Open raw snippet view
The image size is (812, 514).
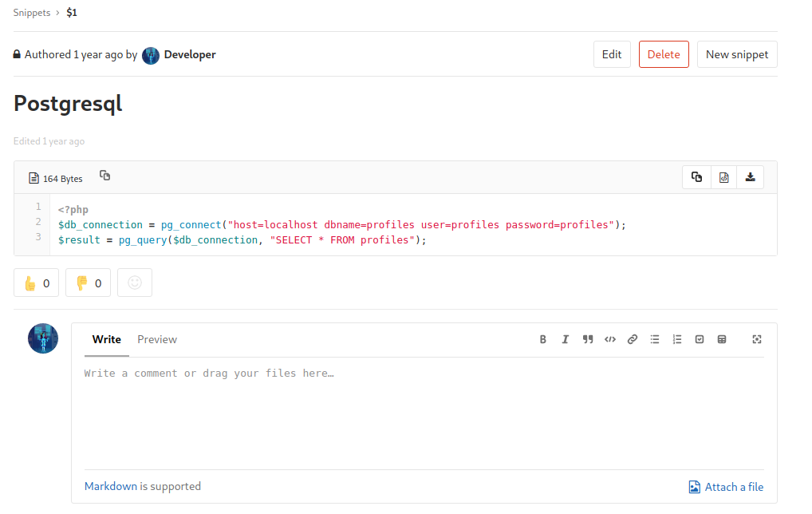coord(723,178)
